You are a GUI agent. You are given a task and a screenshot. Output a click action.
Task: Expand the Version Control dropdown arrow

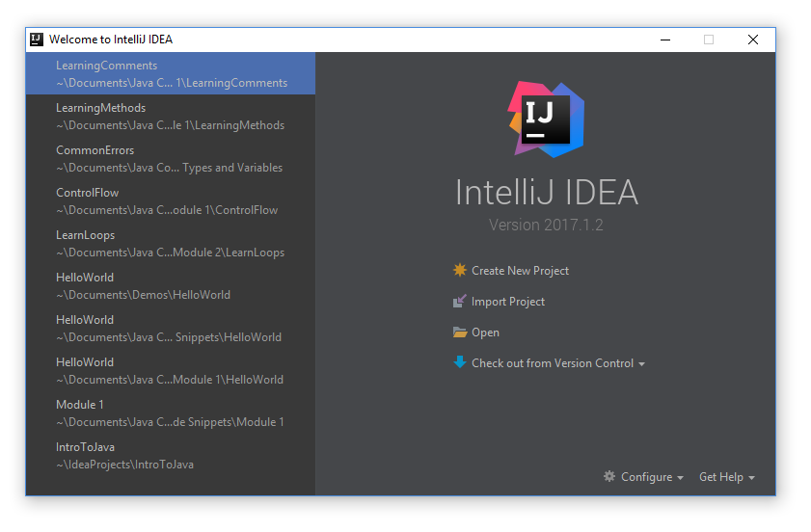(642, 364)
